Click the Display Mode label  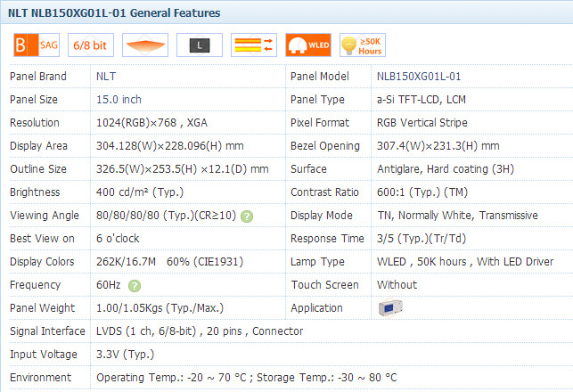(x=322, y=216)
